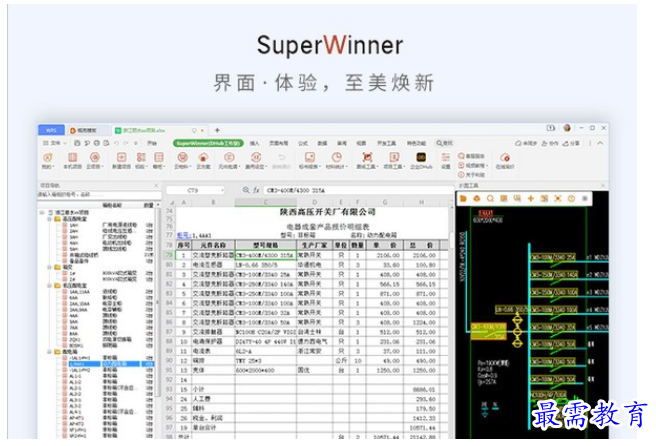Image resolution: width=656 pixels, height=446 pixels.
Task: Close the 项目导航 navigation panel
Action: (156, 185)
